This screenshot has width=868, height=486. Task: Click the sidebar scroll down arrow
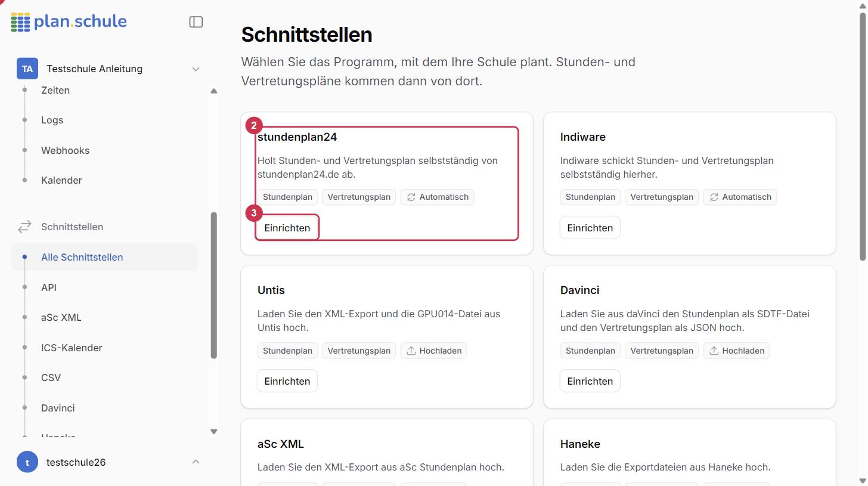(214, 431)
